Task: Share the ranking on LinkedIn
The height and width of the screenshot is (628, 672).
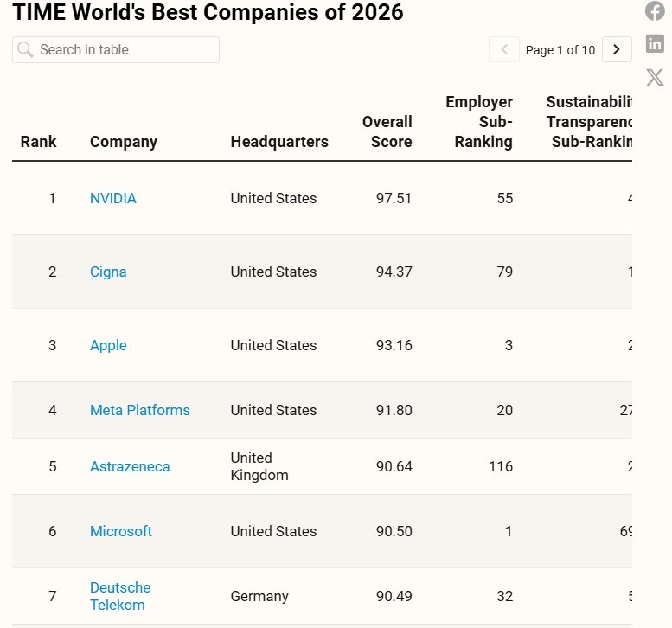Action: 655,44
